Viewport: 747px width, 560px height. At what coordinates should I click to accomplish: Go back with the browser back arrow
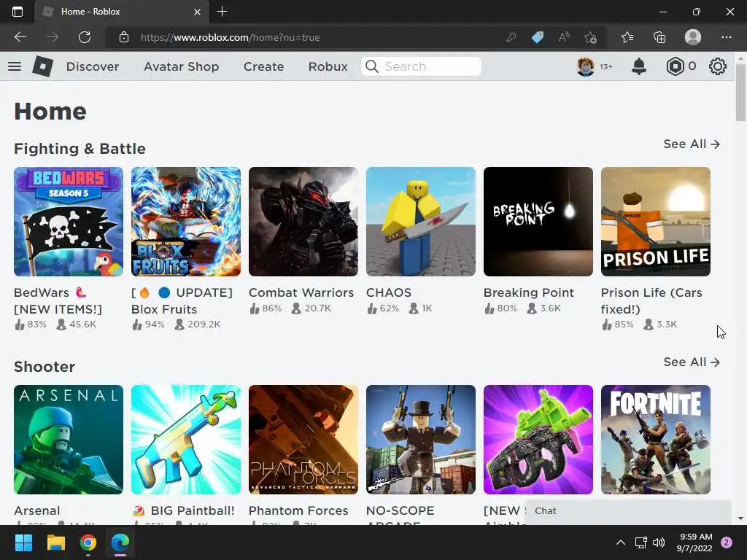[x=20, y=37]
